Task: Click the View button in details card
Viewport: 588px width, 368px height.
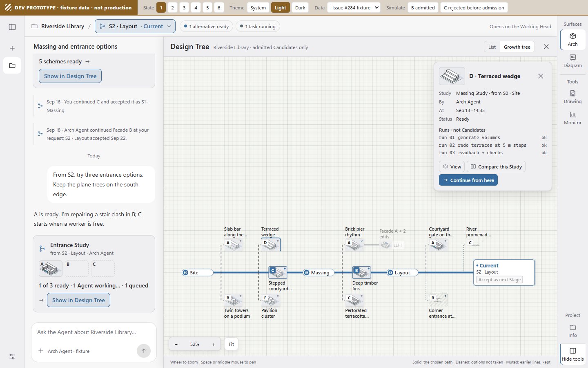Action: coord(452,166)
